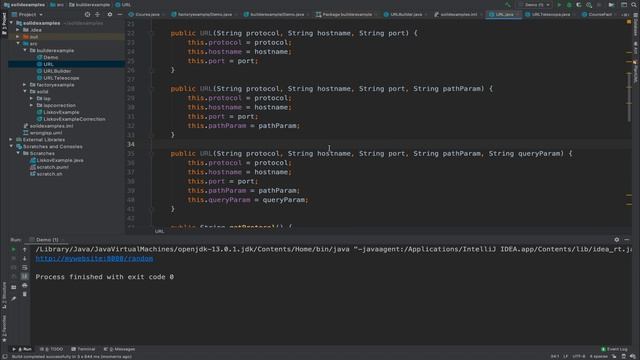Select wronglsp.uml file in tree
This screenshot has width=640, height=360.
[x=46, y=133]
